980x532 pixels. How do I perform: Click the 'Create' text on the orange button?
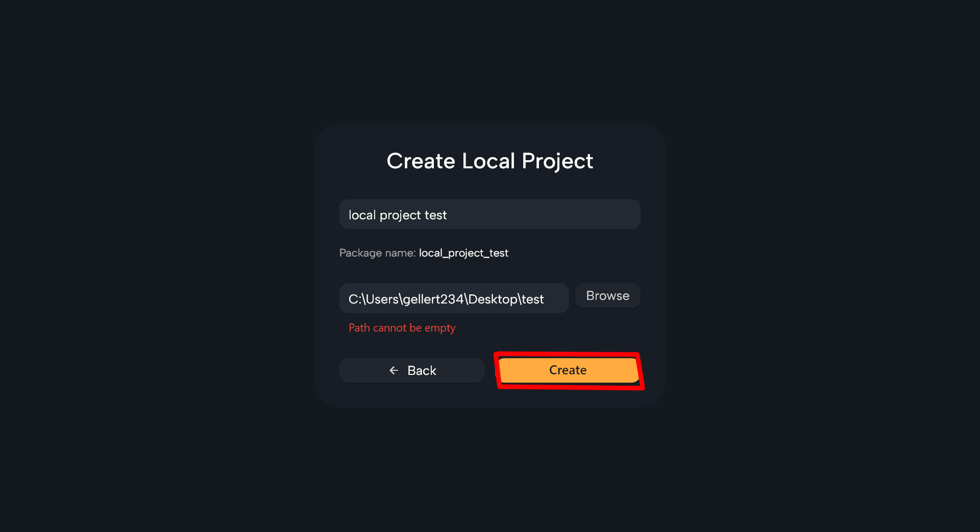(x=568, y=370)
